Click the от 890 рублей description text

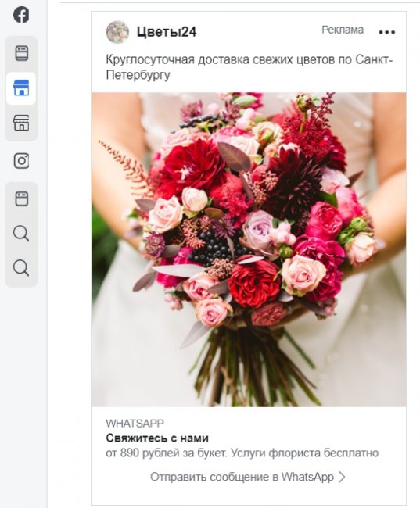[242, 453]
